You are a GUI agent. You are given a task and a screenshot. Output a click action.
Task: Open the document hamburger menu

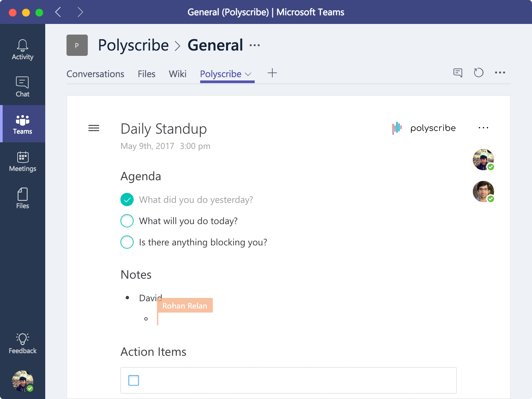pos(93,128)
